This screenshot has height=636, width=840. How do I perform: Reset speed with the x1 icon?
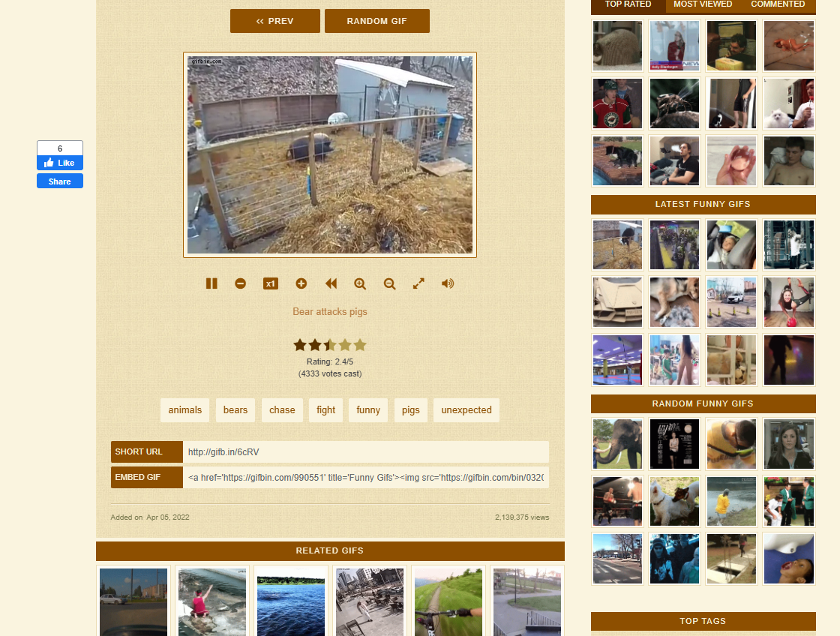271,283
